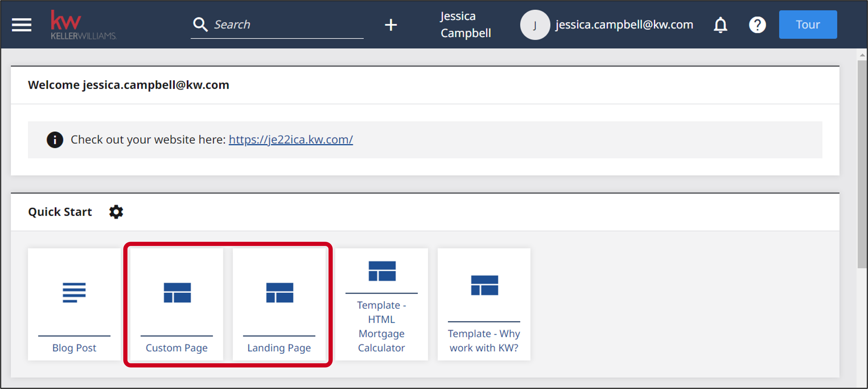Click jessica.campbell@kw.com in the header
The image size is (868, 389).
(624, 25)
